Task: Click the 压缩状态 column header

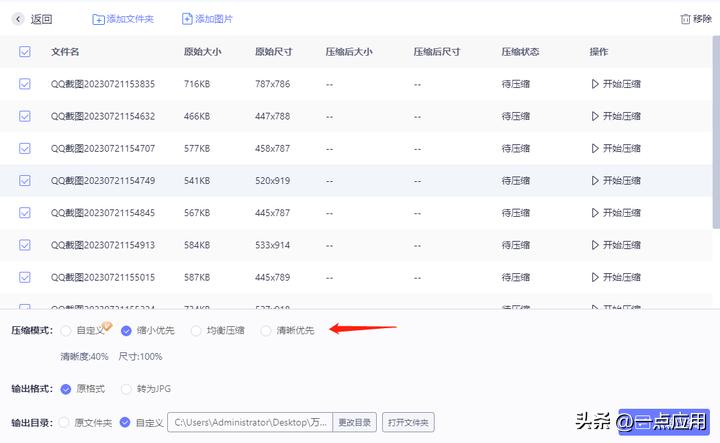Action: tap(520, 52)
